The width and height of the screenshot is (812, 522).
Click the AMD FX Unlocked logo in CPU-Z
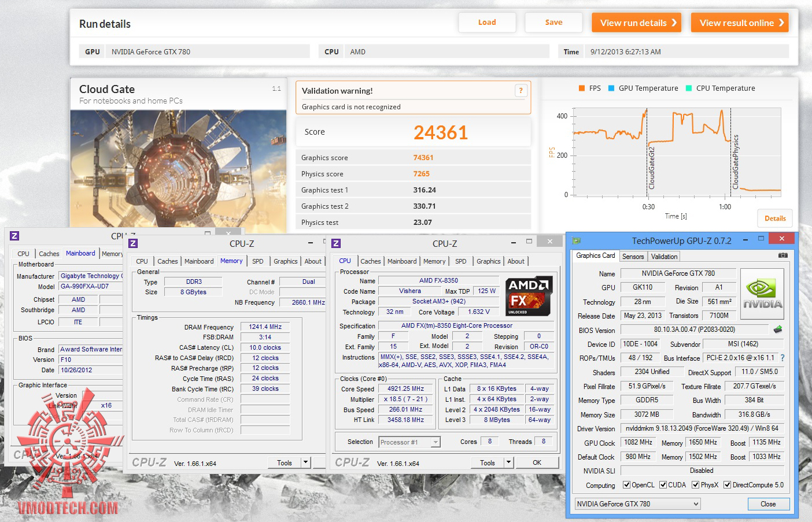click(529, 295)
